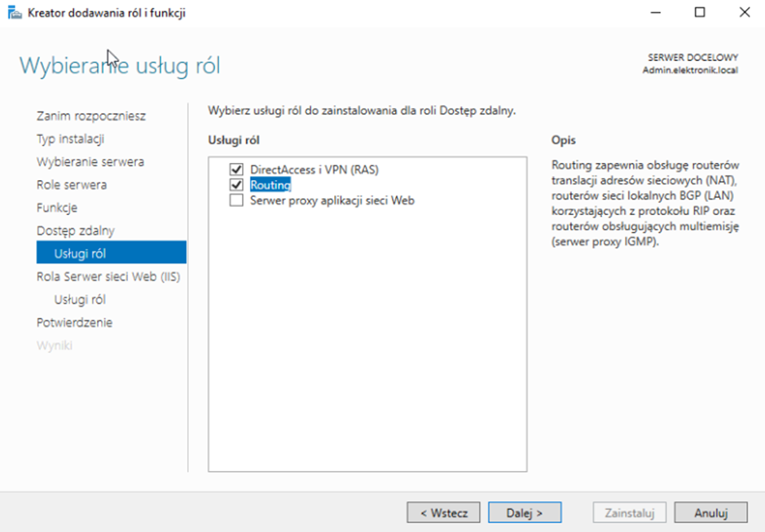Go to Potwierdzenie step

(x=75, y=322)
